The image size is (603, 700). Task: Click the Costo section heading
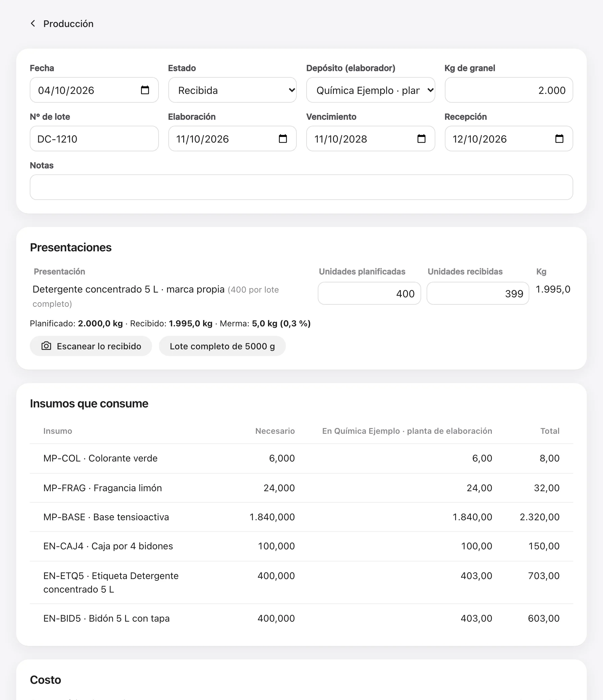(x=46, y=680)
